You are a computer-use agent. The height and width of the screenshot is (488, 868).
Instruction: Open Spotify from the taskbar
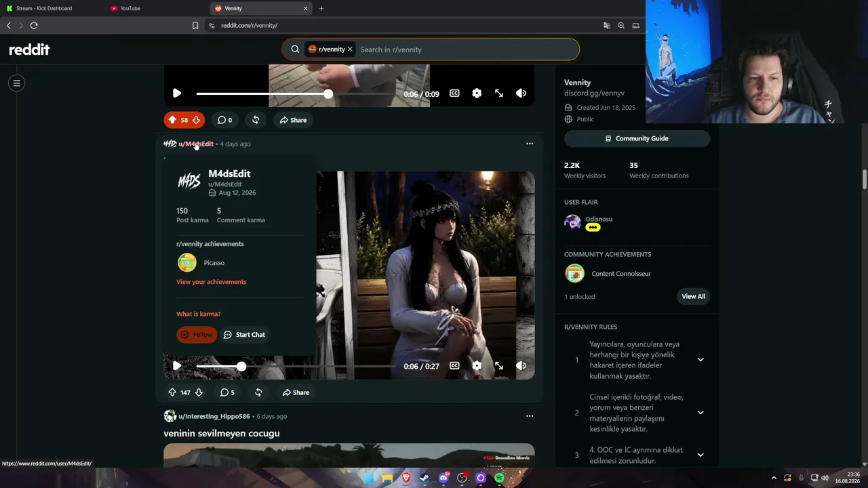(x=500, y=478)
